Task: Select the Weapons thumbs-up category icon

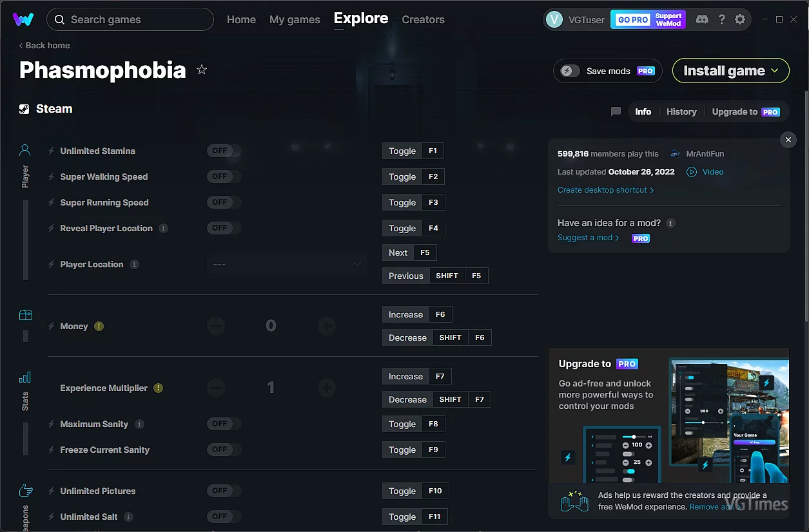Action: point(25,491)
